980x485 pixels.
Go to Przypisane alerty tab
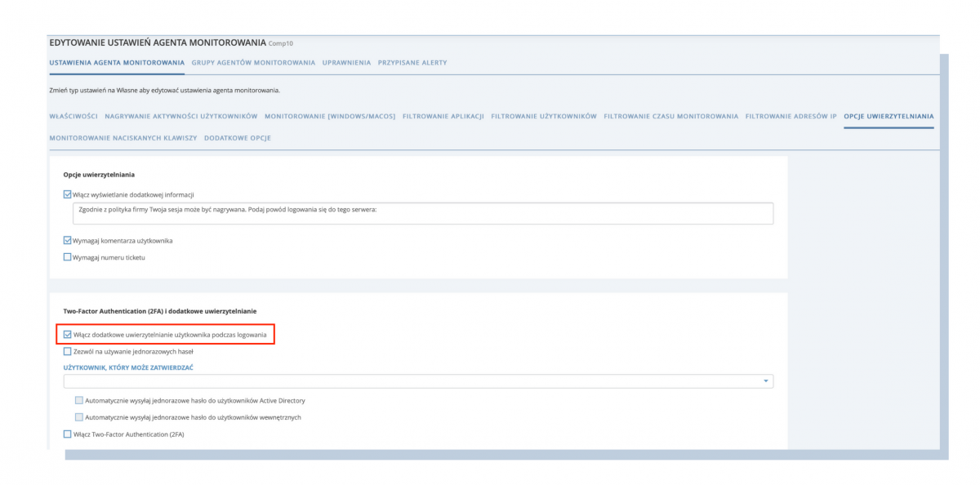point(412,63)
